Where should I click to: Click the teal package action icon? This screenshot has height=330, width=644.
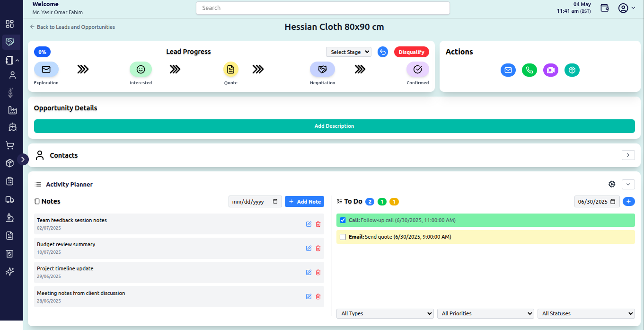(572, 70)
